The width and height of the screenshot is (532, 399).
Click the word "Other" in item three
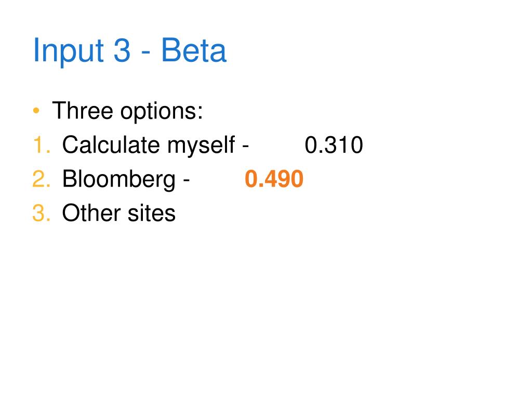tap(91, 212)
